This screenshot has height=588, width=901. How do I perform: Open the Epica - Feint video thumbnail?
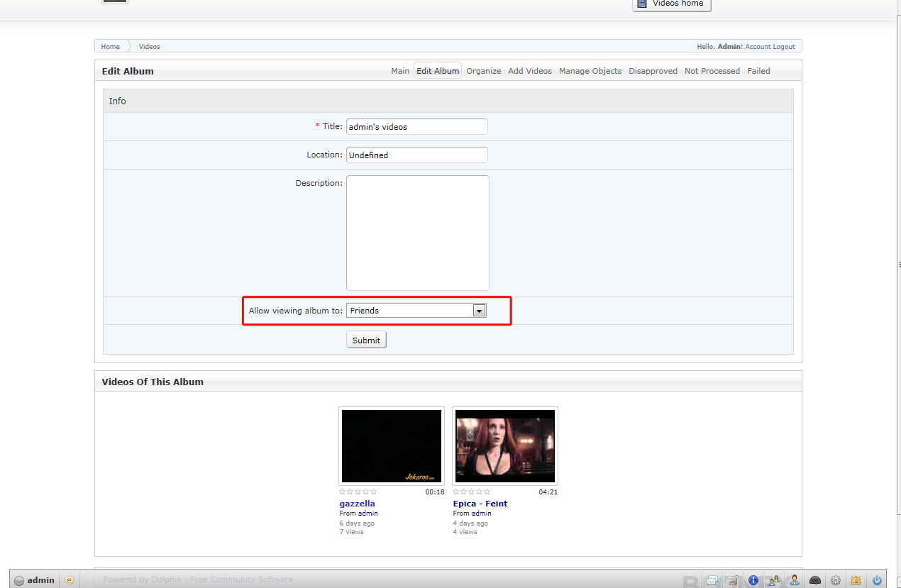pos(504,446)
